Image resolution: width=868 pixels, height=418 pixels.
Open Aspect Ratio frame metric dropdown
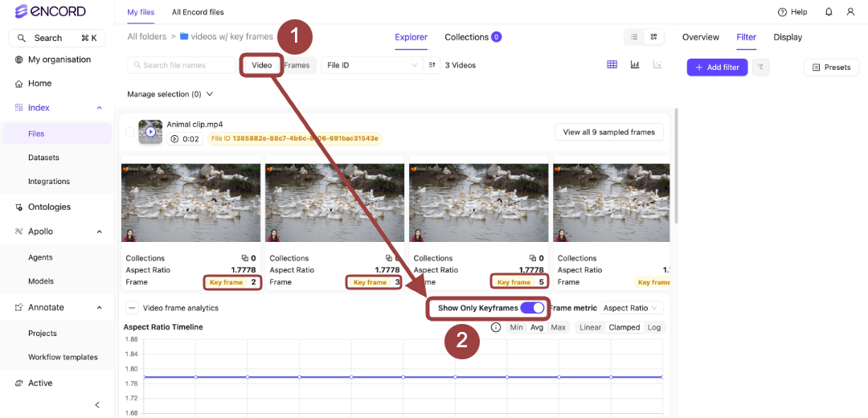tap(632, 308)
